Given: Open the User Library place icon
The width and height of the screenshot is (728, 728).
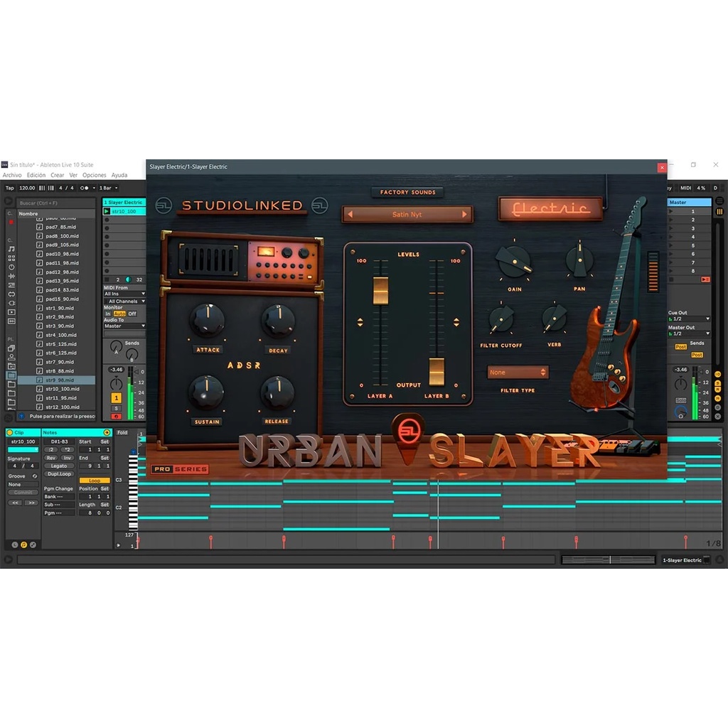Looking at the screenshot, I should [x=11, y=357].
